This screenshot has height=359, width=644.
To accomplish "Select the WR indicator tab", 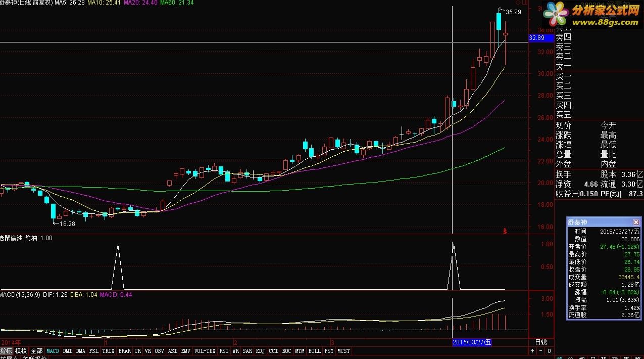I will click(236, 350).
